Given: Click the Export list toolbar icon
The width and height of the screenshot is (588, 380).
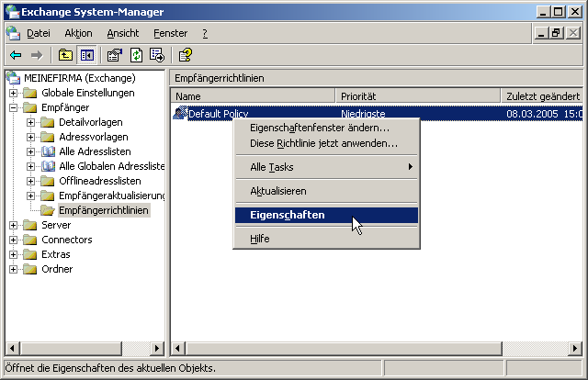Looking at the screenshot, I should (157, 55).
